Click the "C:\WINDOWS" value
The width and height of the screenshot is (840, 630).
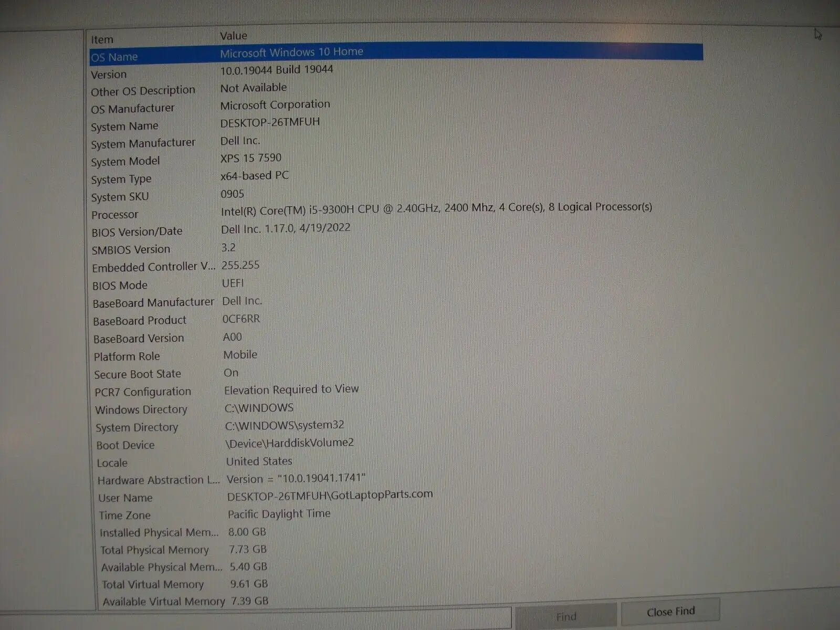259,408
